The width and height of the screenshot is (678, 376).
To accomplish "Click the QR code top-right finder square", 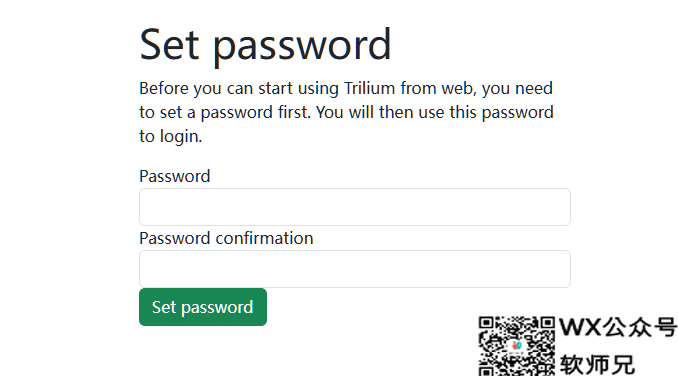I will click(547, 324).
